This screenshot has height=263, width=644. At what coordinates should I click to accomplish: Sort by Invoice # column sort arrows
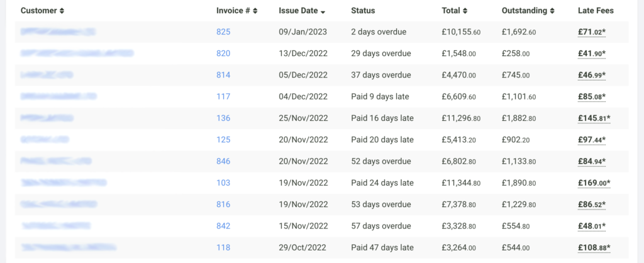point(255,11)
